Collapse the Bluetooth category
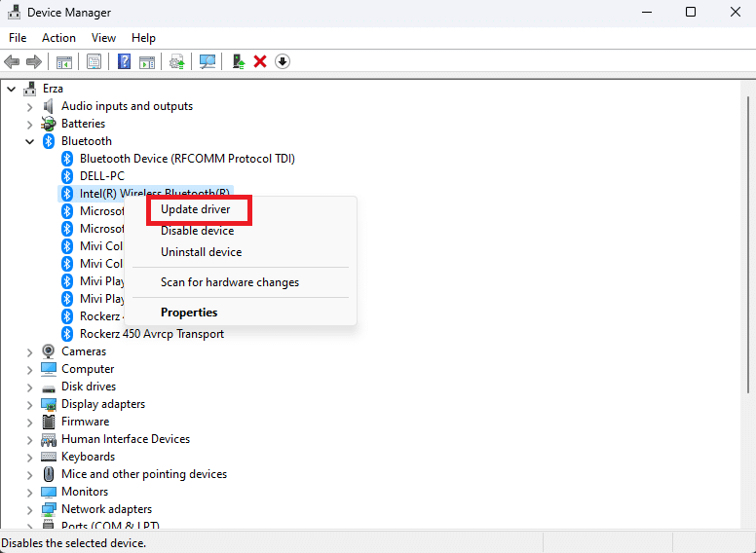 30,141
